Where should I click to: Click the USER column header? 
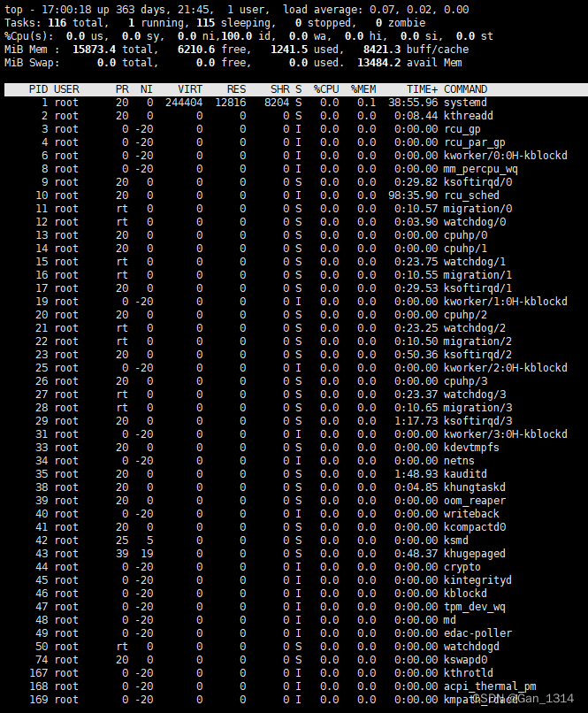click(x=66, y=89)
